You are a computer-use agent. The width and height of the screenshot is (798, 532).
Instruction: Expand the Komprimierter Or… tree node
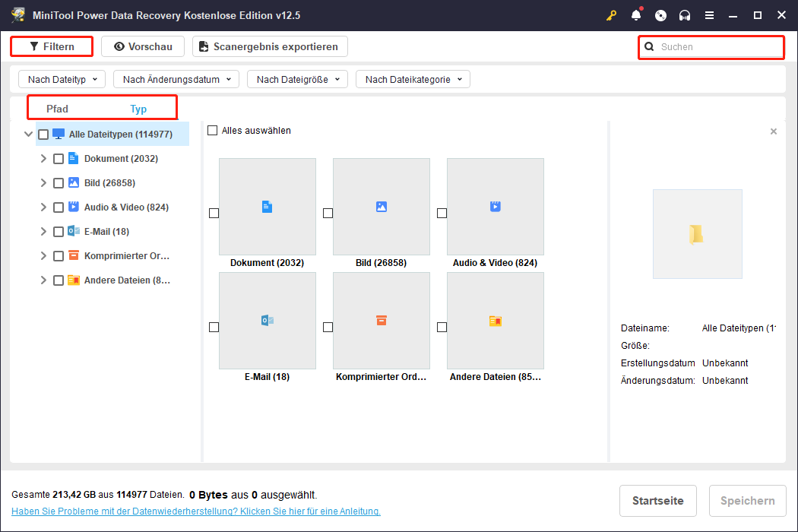tap(43, 255)
